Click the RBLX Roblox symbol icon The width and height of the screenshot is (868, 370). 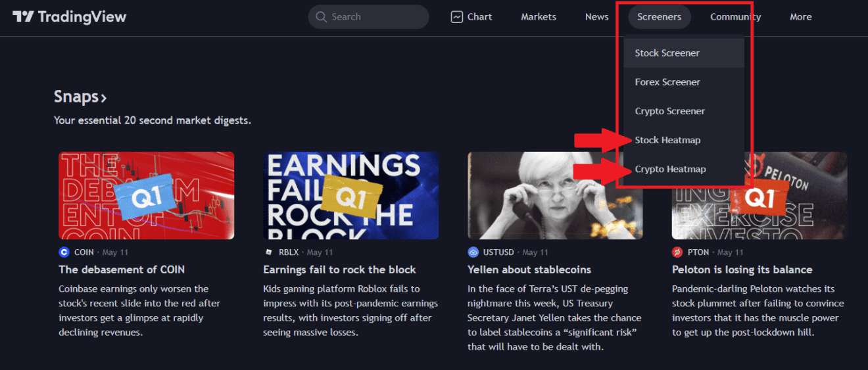click(268, 252)
